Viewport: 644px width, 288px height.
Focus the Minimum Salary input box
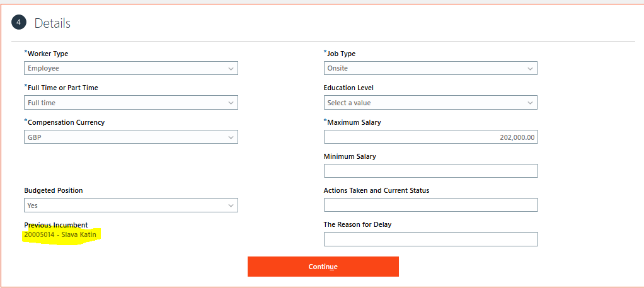(431, 171)
